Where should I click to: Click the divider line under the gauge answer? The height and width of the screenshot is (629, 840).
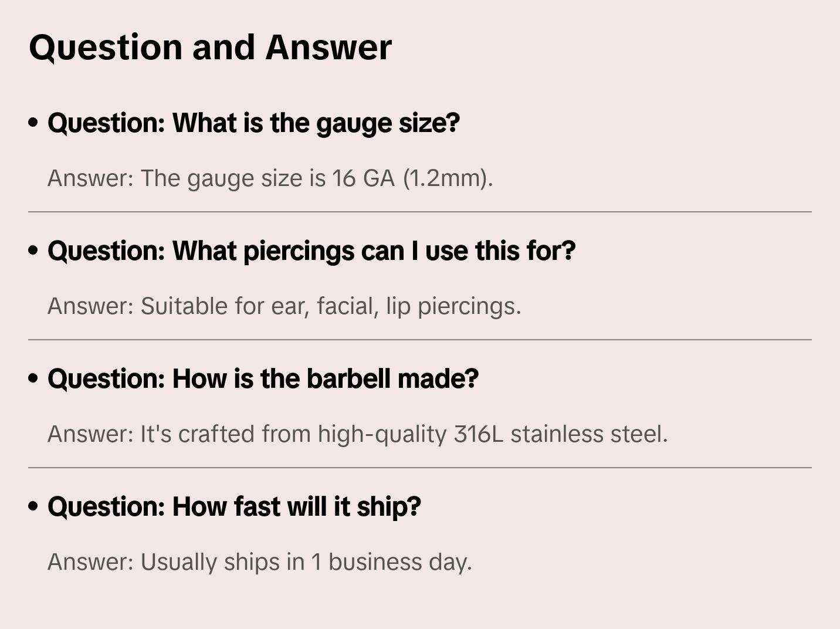click(419, 212)
